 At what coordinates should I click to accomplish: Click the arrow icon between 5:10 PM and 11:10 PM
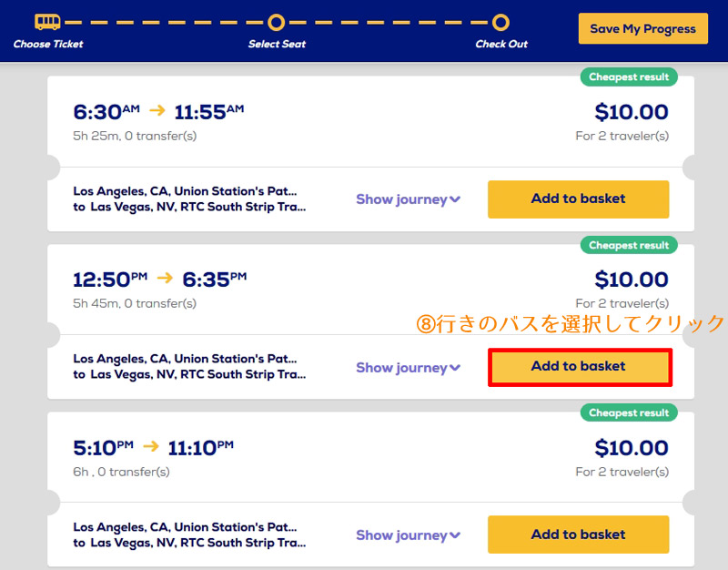[x=151, y=446]
